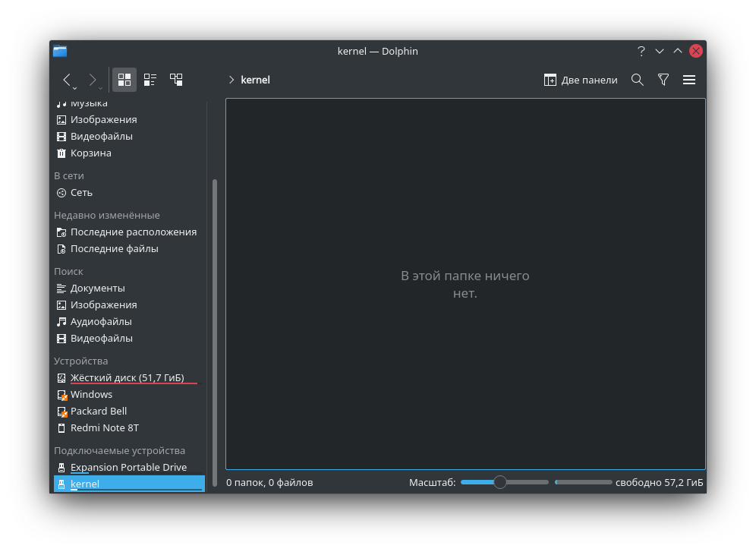Screen dimensions: 756x552
Task: Click the Последние расположения folder icon
Action: click(61, 232)
